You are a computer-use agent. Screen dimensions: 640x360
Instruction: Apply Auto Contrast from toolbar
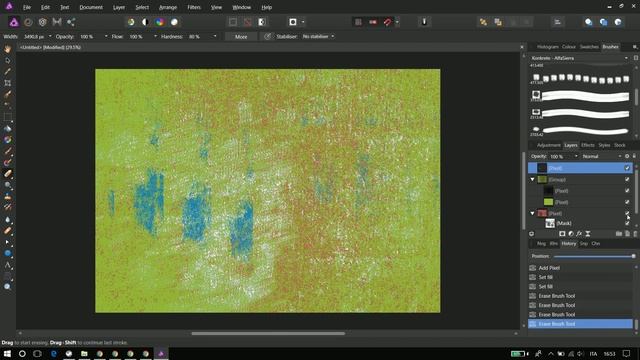coord(145,22)
